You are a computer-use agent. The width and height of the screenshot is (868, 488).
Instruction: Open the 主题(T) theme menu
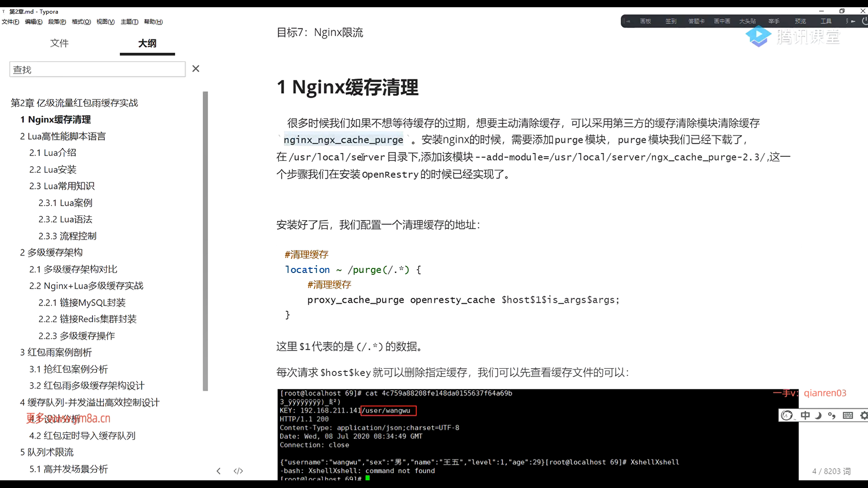click(129, 22)
